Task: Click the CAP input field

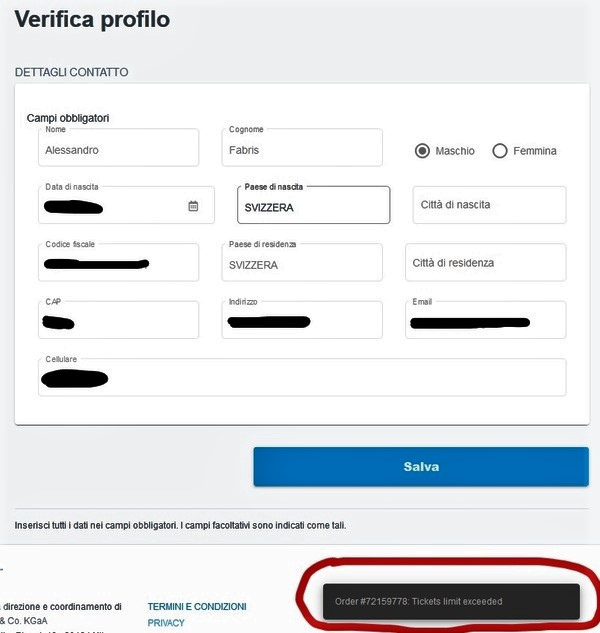Action: tap(118, 320)
